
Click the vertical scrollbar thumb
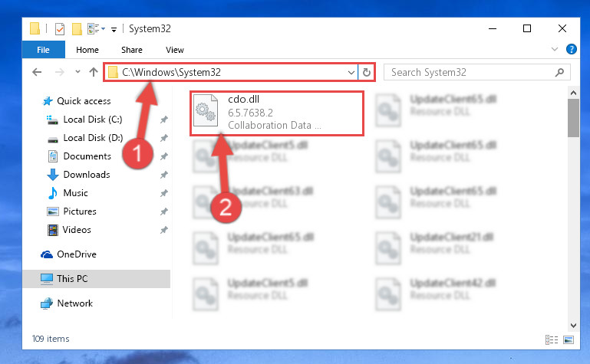(x=573, y=118)
